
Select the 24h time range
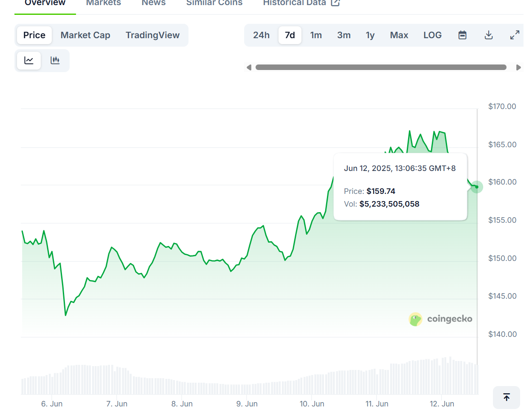261,35
